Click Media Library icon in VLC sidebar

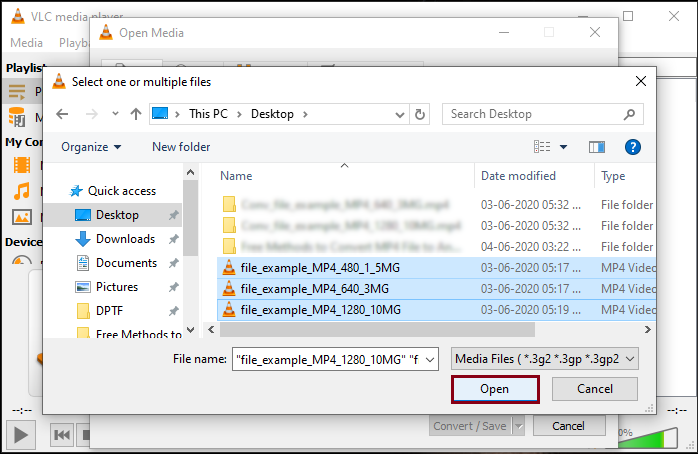17,118
